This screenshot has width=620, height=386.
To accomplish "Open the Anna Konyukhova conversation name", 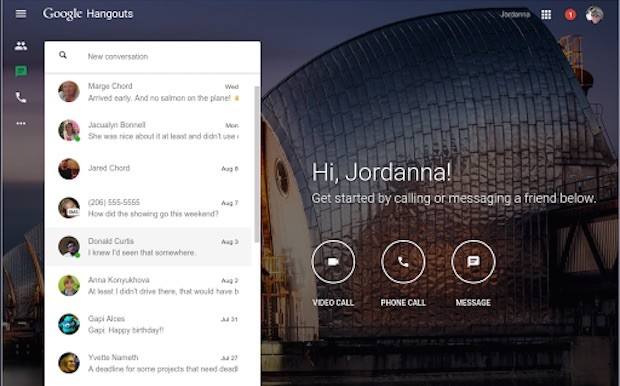I will click(119, 280).
